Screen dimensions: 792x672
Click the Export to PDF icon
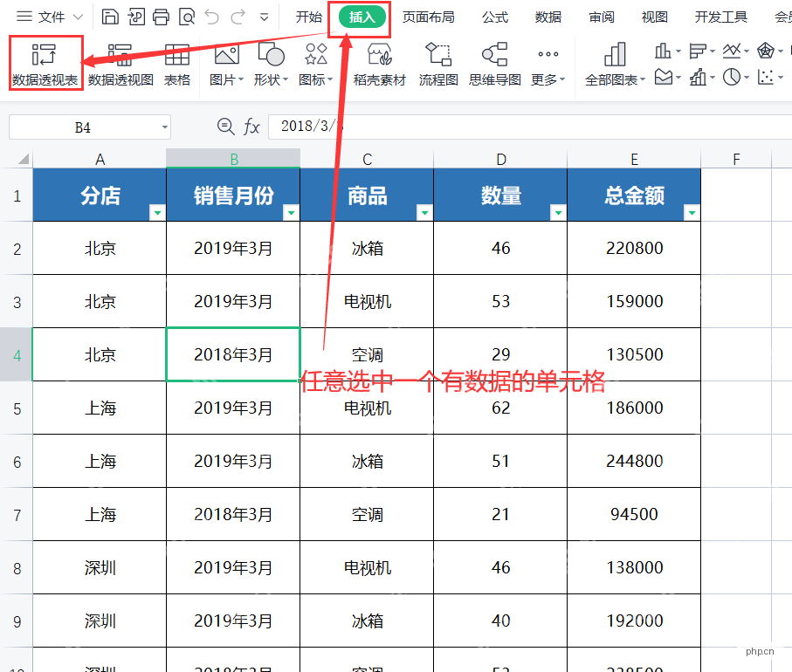(x=136, y=17)
